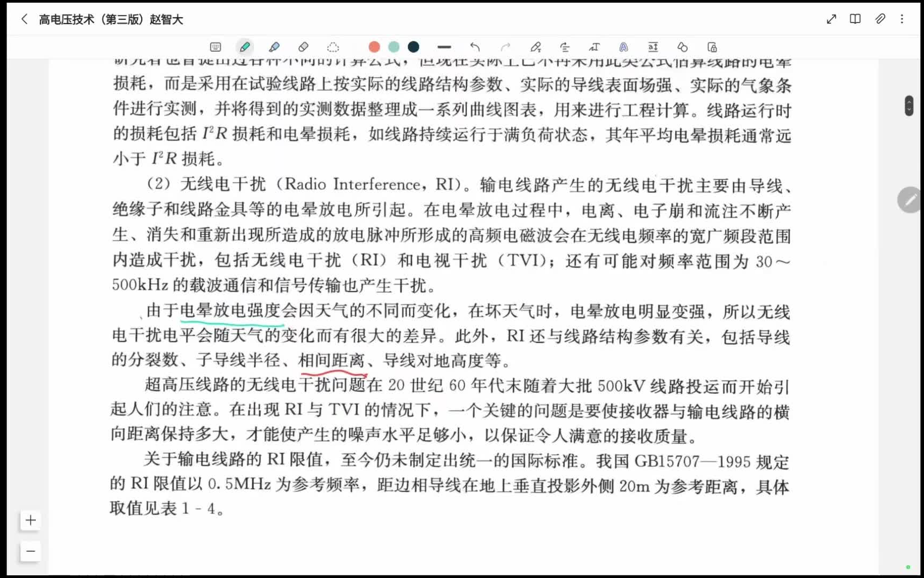Click the text "500kV" in the paragraph
This screenshot has height=578, width=924.
[621, 386]
